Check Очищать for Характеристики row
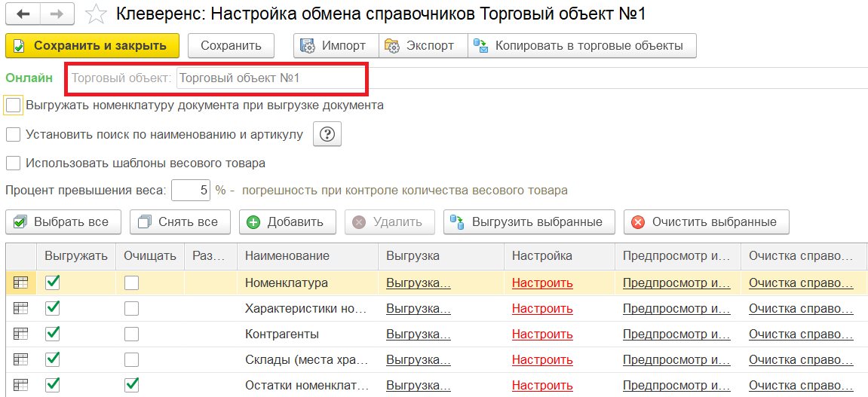Screen dimensions: 868x397 tap(132, 309)
